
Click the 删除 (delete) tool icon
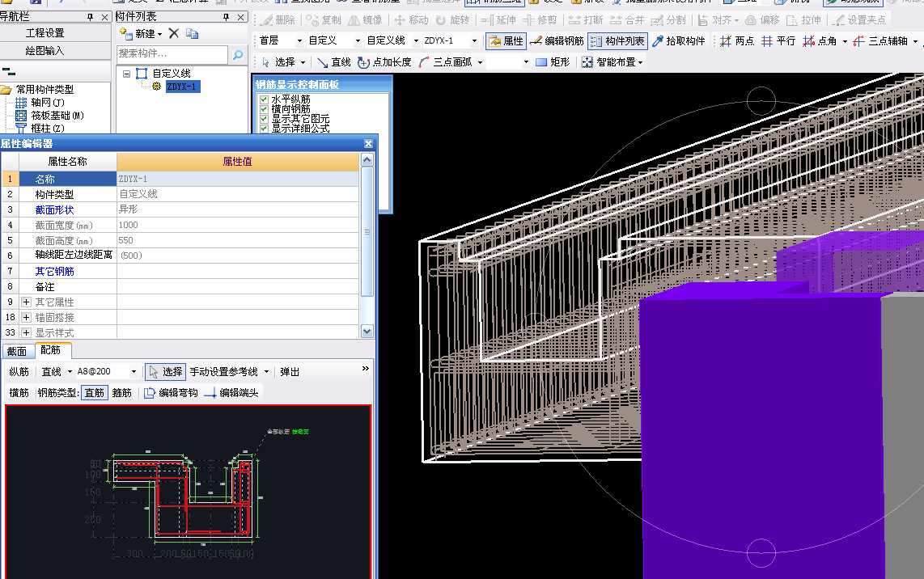pos(278,20)
